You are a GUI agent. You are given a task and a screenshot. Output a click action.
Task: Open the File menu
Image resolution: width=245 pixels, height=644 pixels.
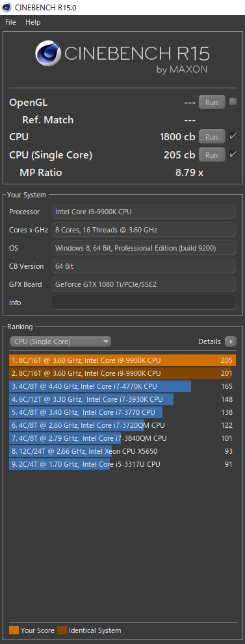tap(10, 22)
